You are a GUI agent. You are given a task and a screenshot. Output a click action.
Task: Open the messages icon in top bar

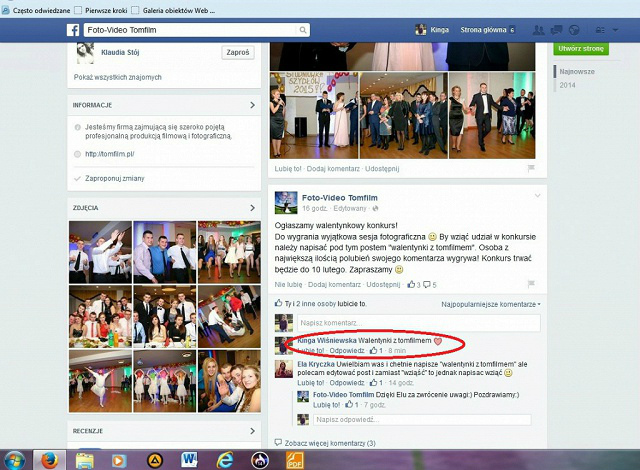click(556, 30)
